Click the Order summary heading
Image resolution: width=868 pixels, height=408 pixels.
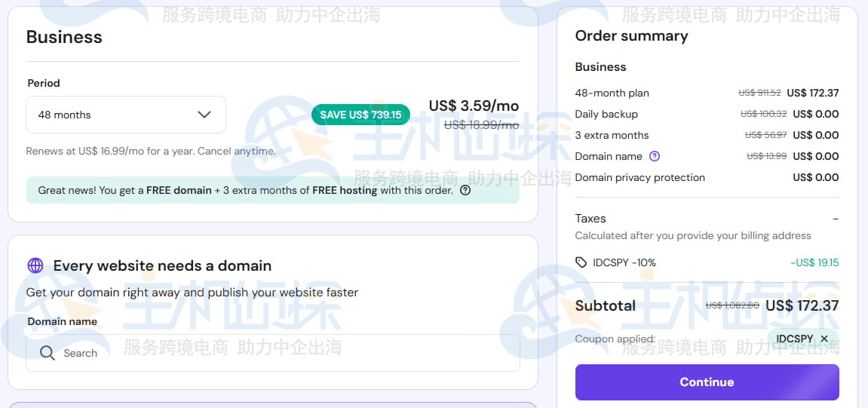click(x=631, y=35)
